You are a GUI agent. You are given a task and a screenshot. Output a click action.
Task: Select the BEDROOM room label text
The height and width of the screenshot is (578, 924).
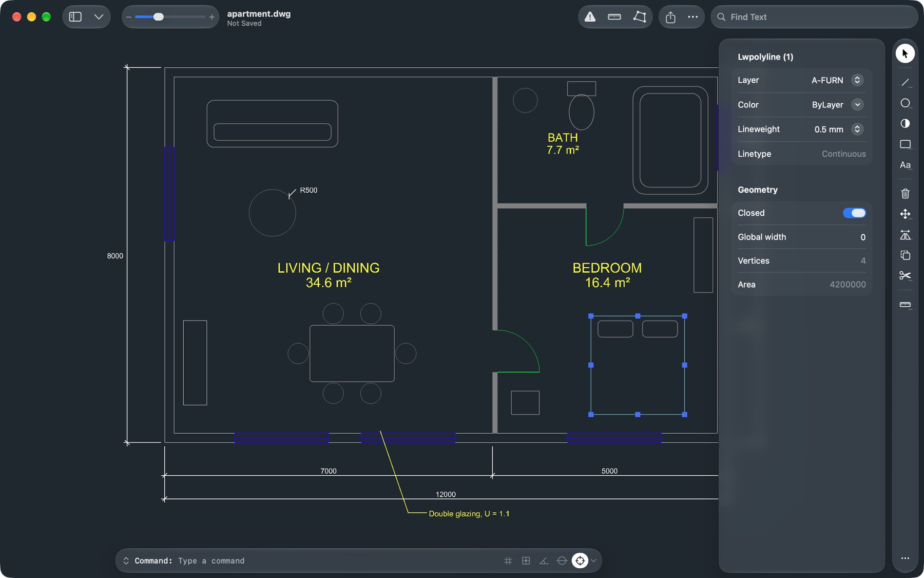[x=607, y=268]
